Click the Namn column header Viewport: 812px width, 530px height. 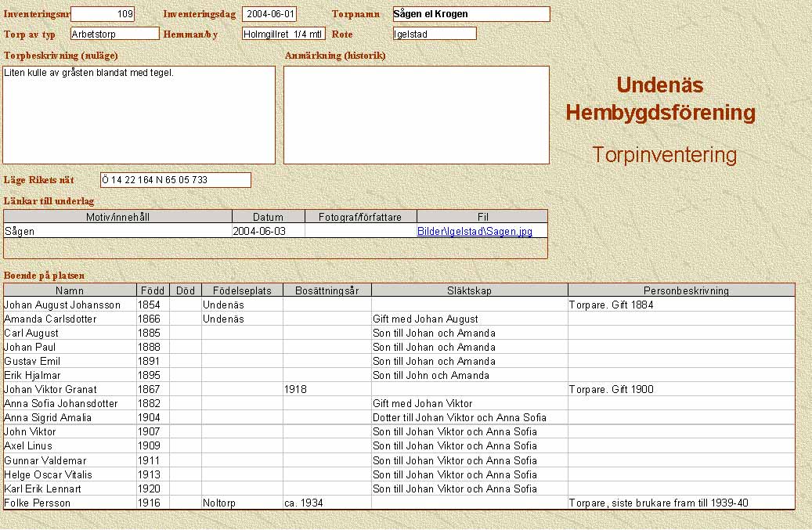pyautogui.click(x=70, y=290)
